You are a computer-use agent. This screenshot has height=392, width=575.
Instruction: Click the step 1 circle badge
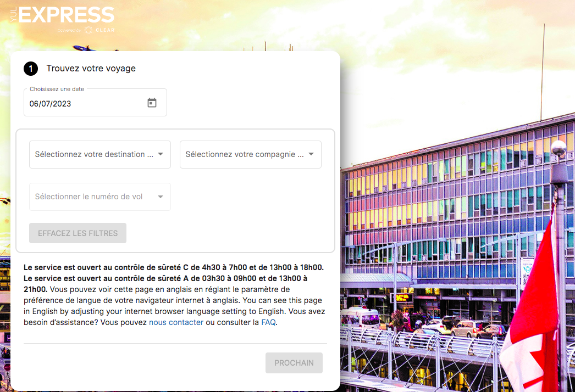click(x=31, y=69)
